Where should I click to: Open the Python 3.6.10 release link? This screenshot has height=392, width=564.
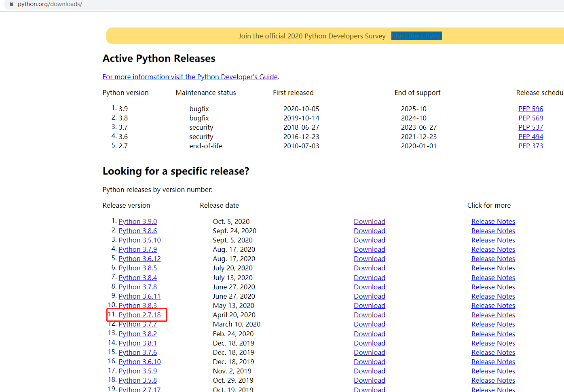tap(140, 362)
